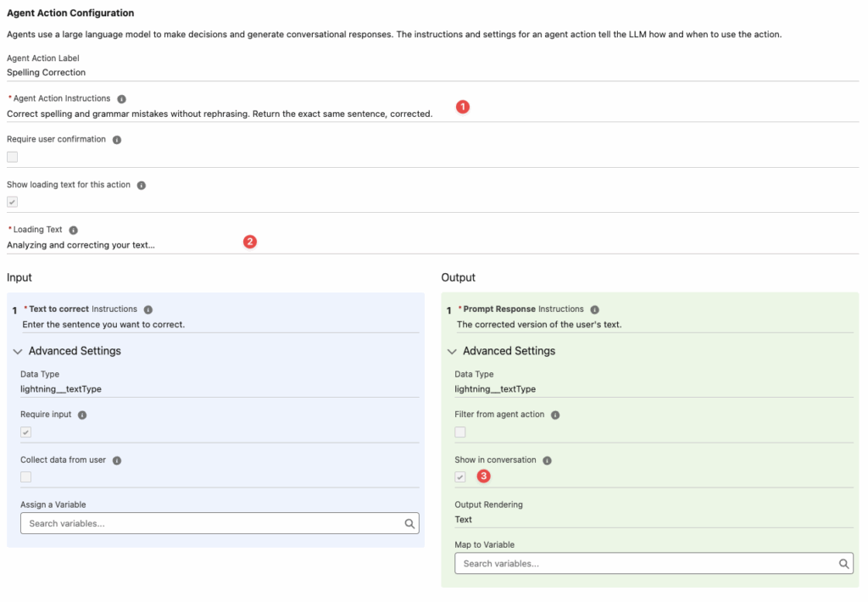Enable Collect data from user checkbox
The height and width of the screenshot is (602, 868).
pyautogui.click(x=26, y=477)
